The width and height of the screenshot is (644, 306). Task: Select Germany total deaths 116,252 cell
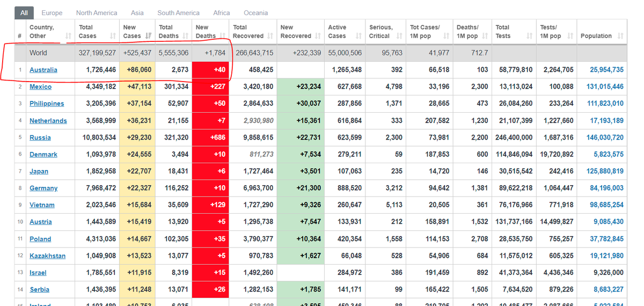click(x=174, y=188)
